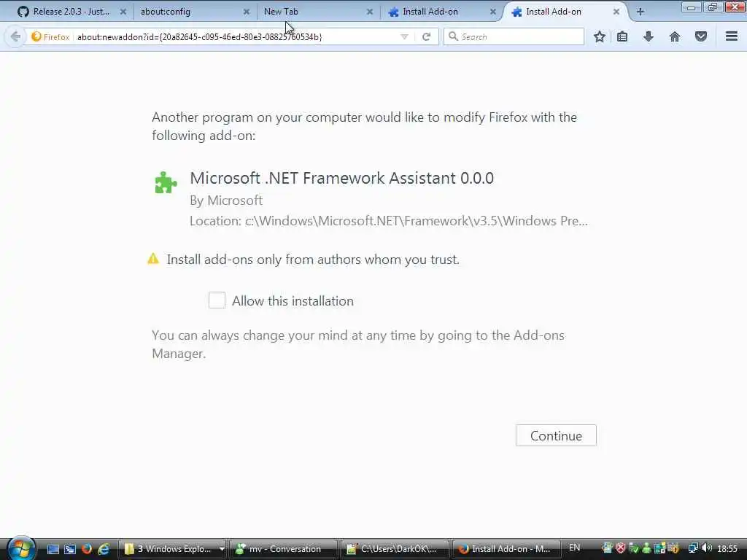The height and width of the screenshot is (560, 747).
Task: Launch Internet Explorer from Quick Launch
Action: tap(104, 549)
